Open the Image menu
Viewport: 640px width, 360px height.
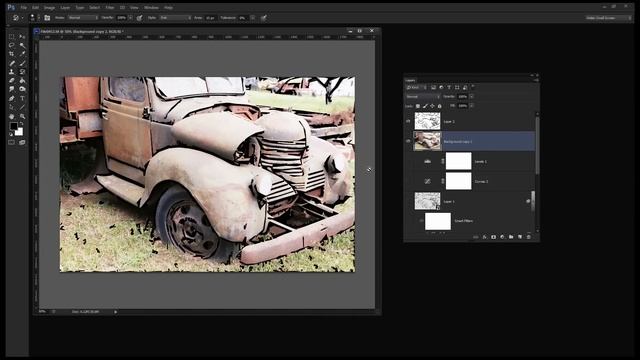pyautogui.click(x=49, y=7)
